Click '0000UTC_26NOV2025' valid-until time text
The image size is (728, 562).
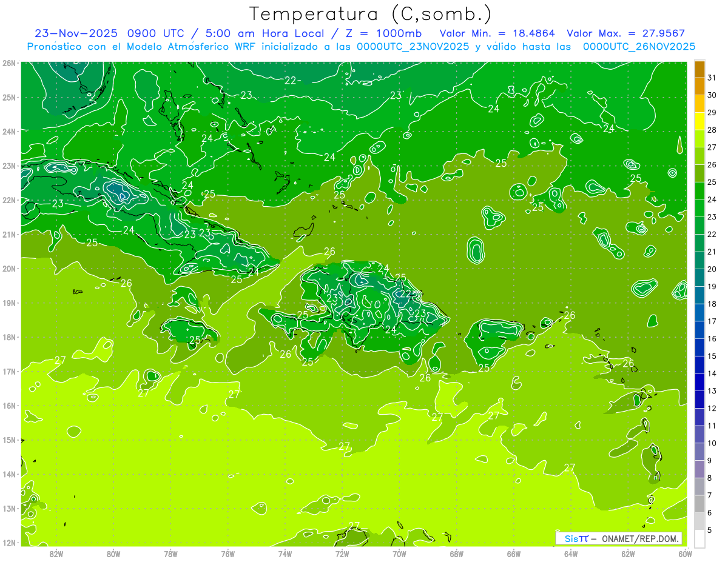pyautogui.click(x=639, y=47)
